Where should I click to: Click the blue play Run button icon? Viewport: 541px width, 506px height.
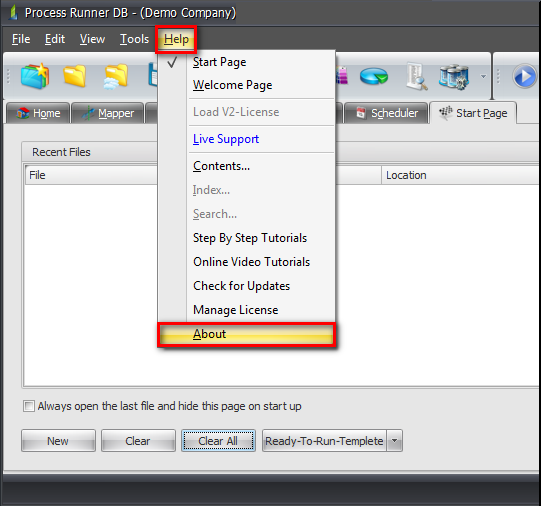pyautogui.click(x=524, y=76)
